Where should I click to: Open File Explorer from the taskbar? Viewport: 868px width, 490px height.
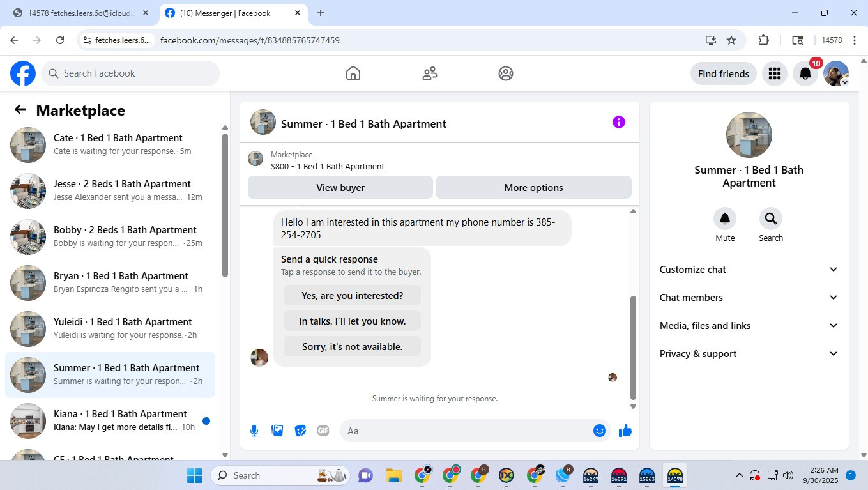[x=393, y=475]
